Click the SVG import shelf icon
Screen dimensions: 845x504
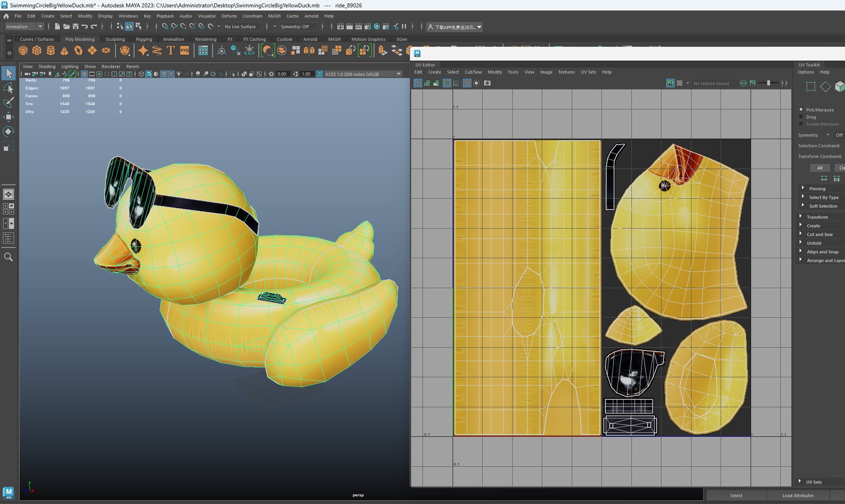[185, 50]
